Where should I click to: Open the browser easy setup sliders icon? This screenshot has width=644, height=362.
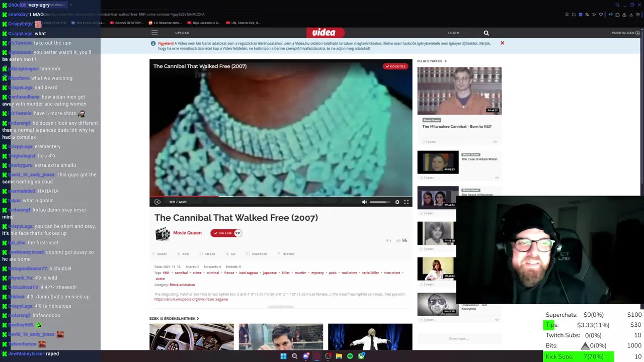click(x=638, y=15)
